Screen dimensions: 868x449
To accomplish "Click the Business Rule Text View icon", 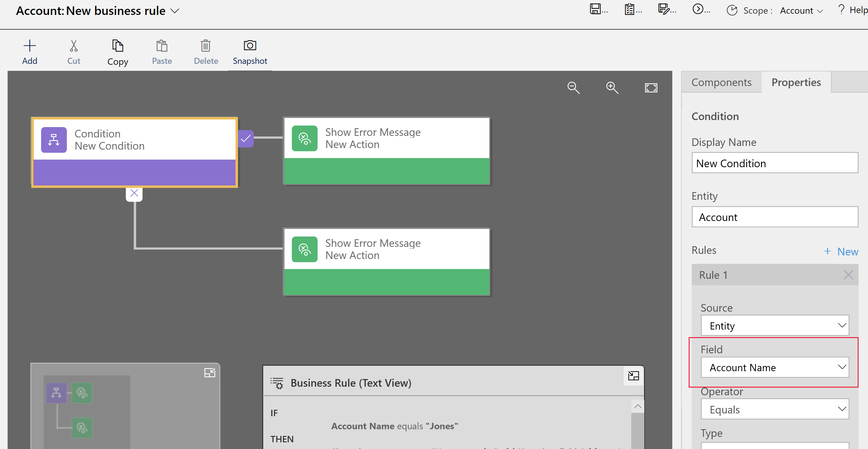I will pos(277,382).
